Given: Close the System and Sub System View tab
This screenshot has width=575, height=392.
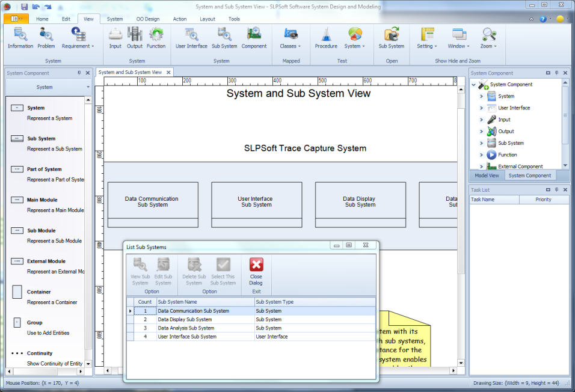Looking at the screenshot, I should [168, 72].
